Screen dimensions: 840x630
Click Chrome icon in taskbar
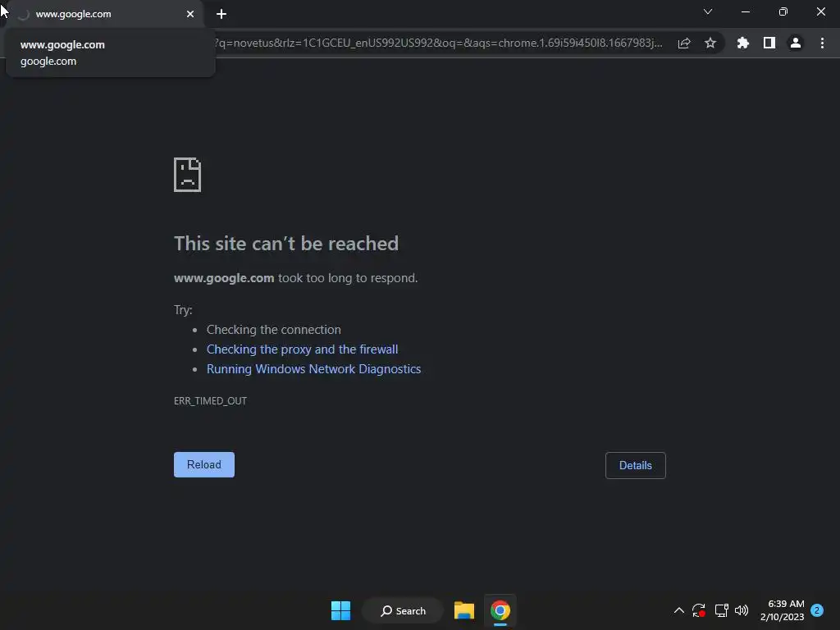(x=500, y=610)
